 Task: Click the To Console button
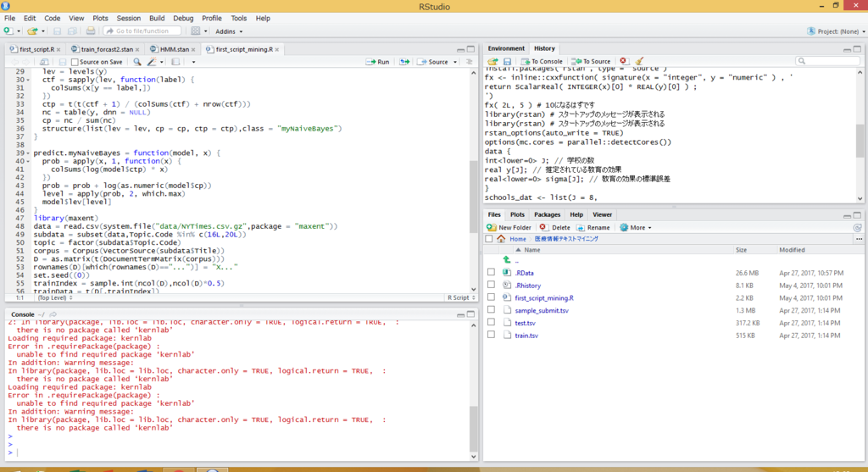(542, 61)
